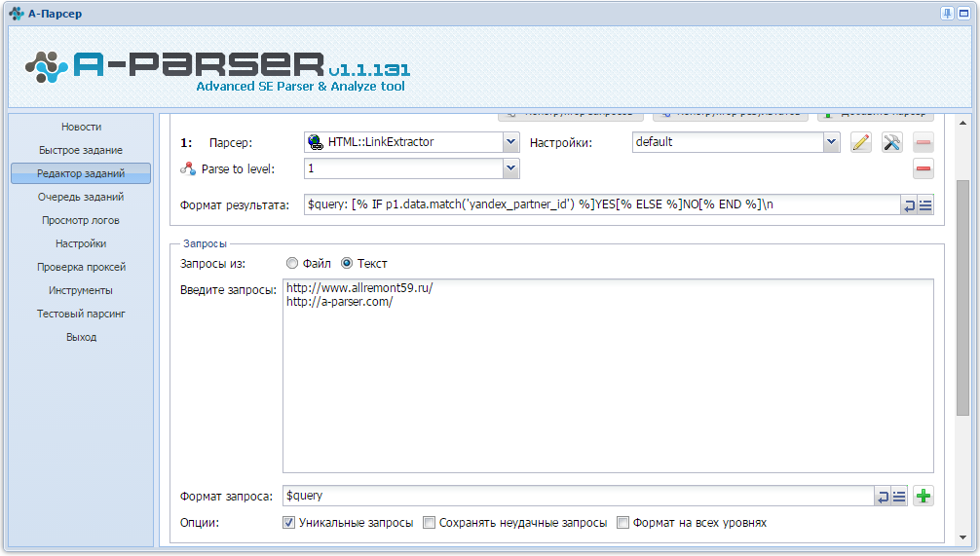
Task: Open the list template icon in Формат запроса field
Action: point(899,497)
